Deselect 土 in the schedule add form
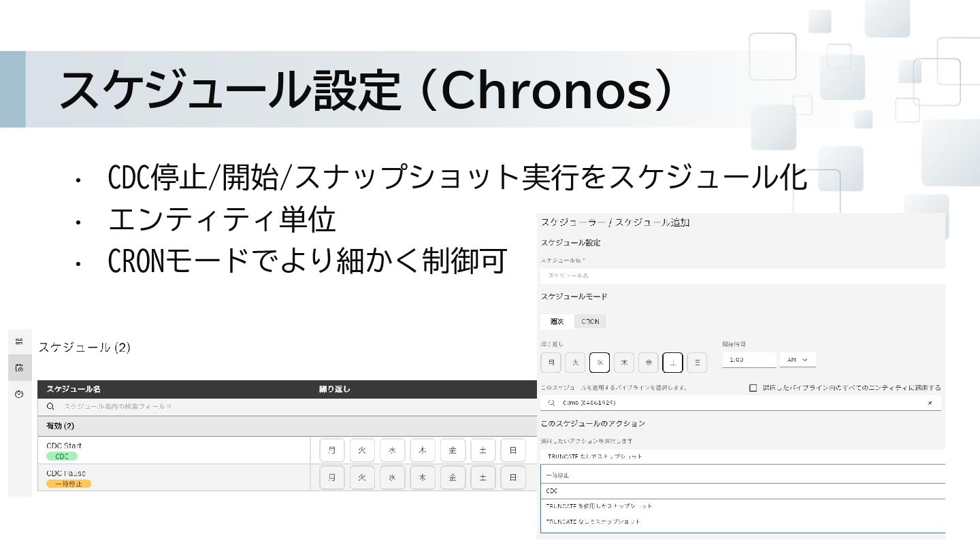 pyautogui.click(x=672, y=363)
